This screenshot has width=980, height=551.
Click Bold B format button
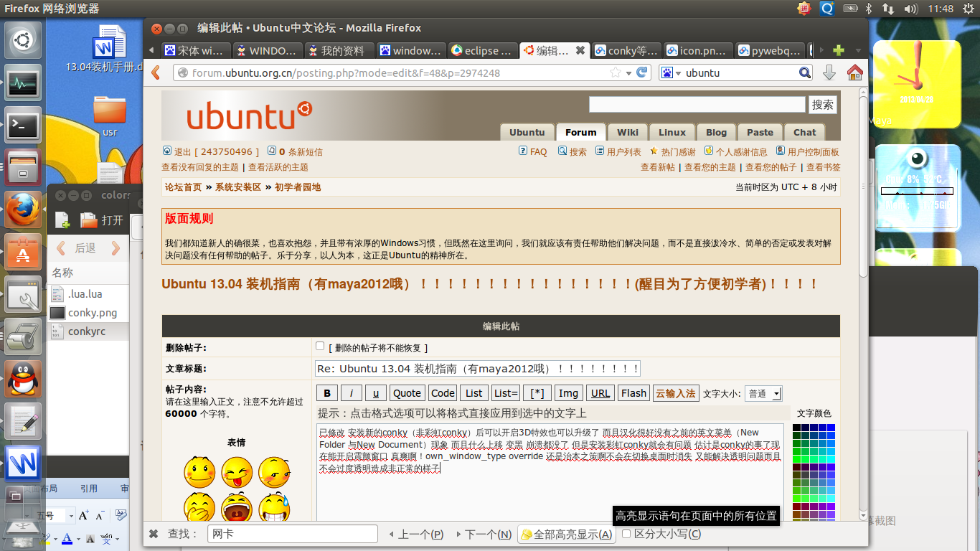point(327,393)
